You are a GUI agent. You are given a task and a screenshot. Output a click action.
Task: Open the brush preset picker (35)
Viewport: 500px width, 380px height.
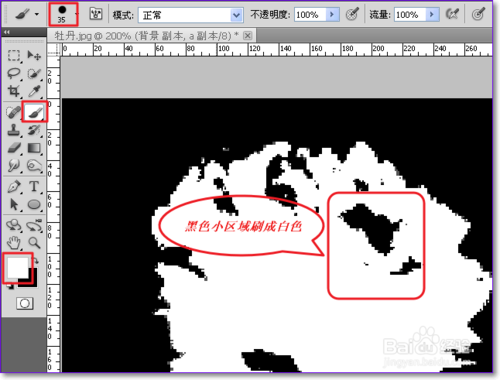click(63, 15)
